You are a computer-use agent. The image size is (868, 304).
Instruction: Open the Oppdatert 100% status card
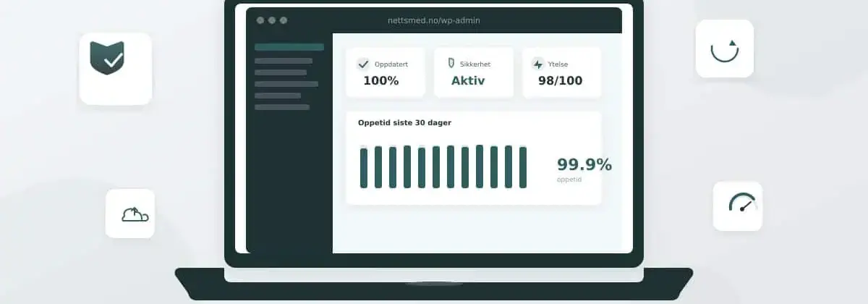click(385, 72)
